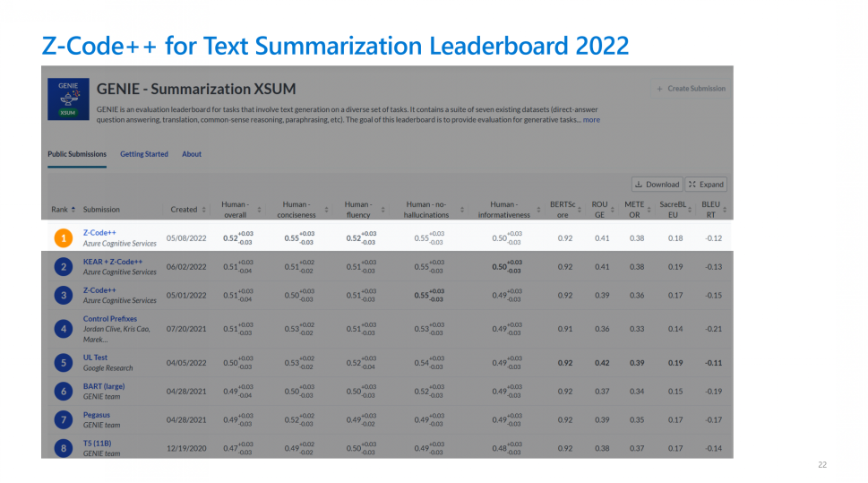868x483 pixels.
Task: Click the rank 2 blue badge
Action: click(x=63, y=267)
